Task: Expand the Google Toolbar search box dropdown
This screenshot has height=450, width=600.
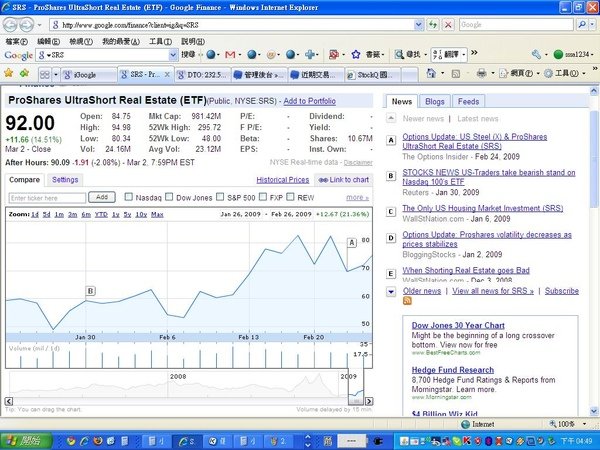Action: tap(173, 55)
